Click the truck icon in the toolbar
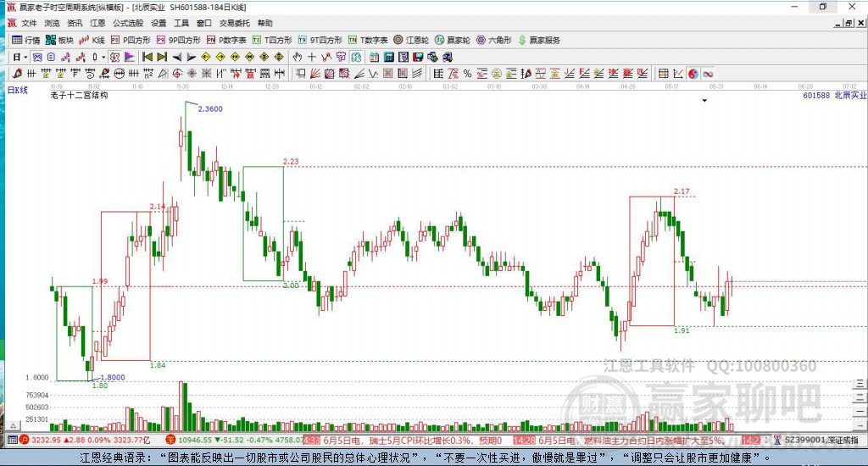 click(x=448, y=57)
